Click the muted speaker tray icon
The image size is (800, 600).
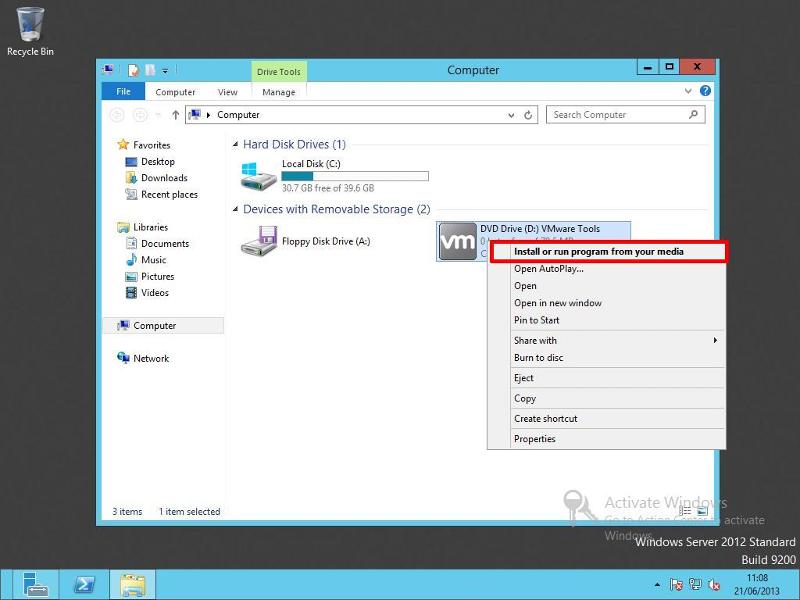714,585
